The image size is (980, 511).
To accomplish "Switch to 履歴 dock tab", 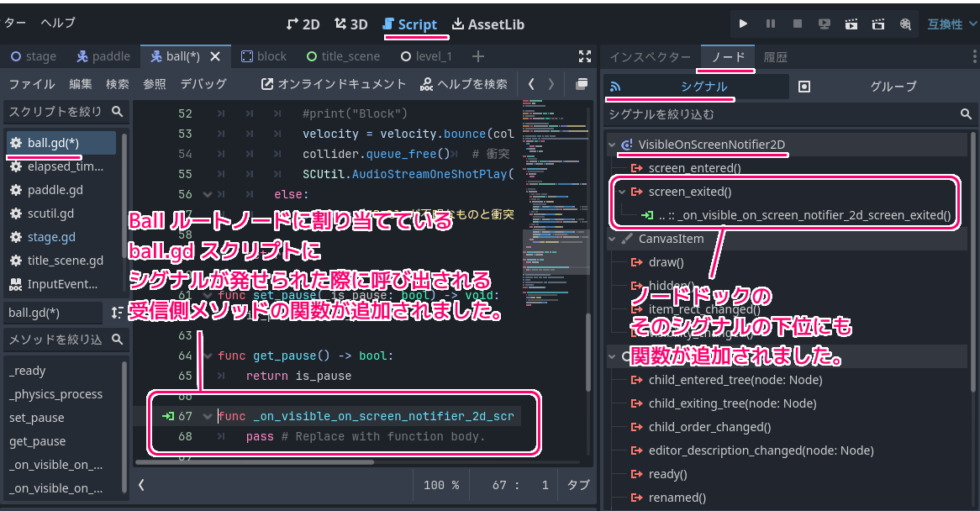I will (x=776, y=57).
